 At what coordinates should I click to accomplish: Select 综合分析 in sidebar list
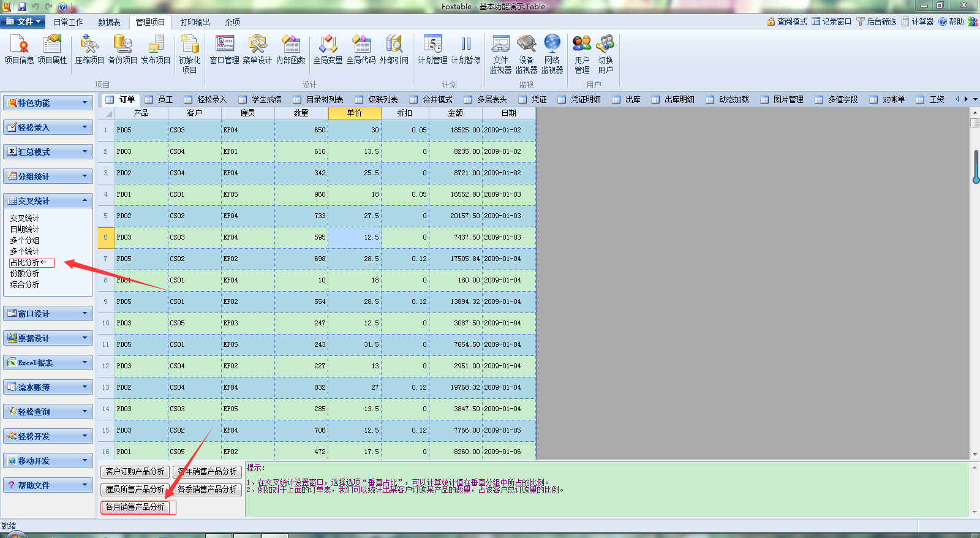pos(24,284)
